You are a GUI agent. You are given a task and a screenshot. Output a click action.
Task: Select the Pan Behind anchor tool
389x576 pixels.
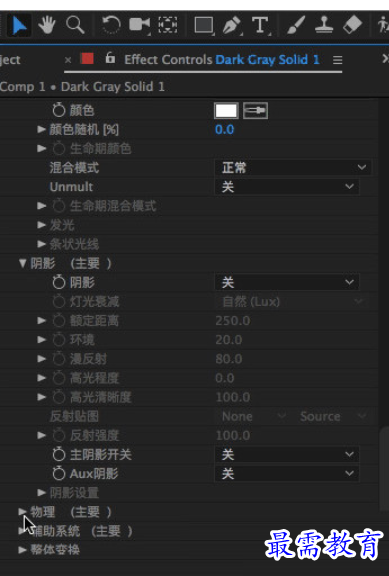click(x=168, y=25)
